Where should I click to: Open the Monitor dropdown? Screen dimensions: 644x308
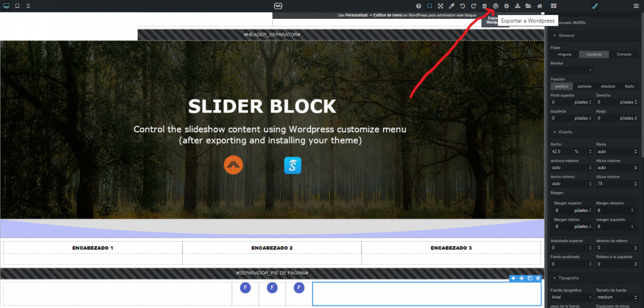pyautogui.click(x=572, y=70)
